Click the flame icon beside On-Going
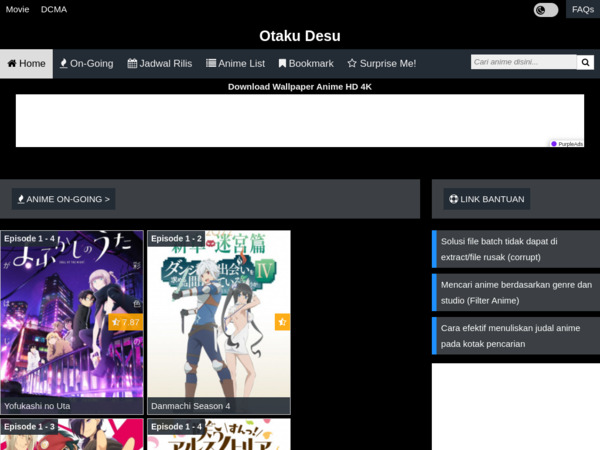This screenshot has height=450, width=600. (64, 63)
